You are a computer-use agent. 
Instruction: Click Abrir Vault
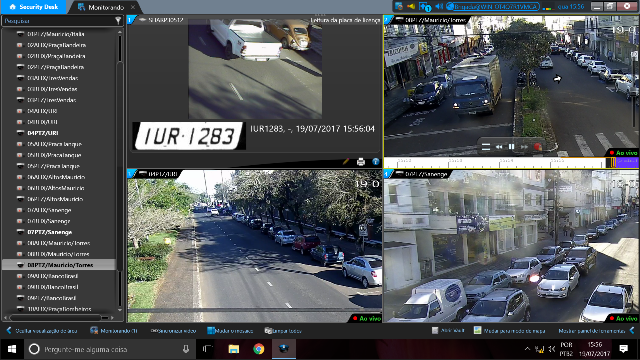448,330
